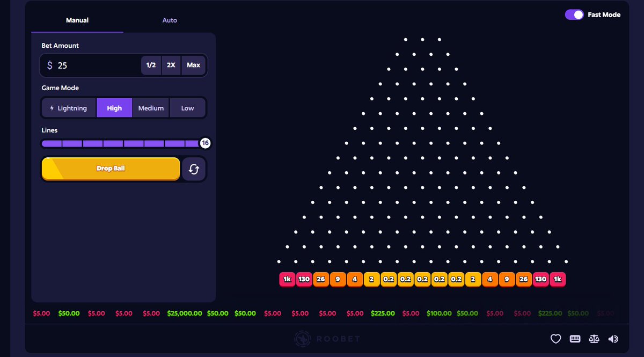Set bet to Max
The width and height of the screenshot is (644, 357).
point(193,65)
